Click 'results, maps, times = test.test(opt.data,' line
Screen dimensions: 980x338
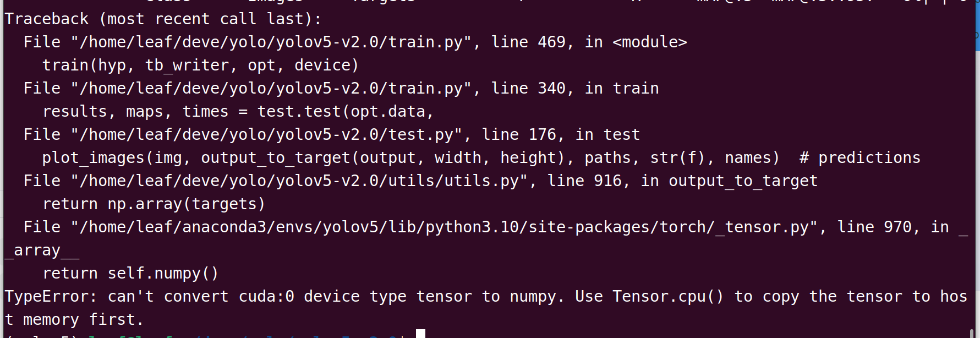(x=238, y=112)
